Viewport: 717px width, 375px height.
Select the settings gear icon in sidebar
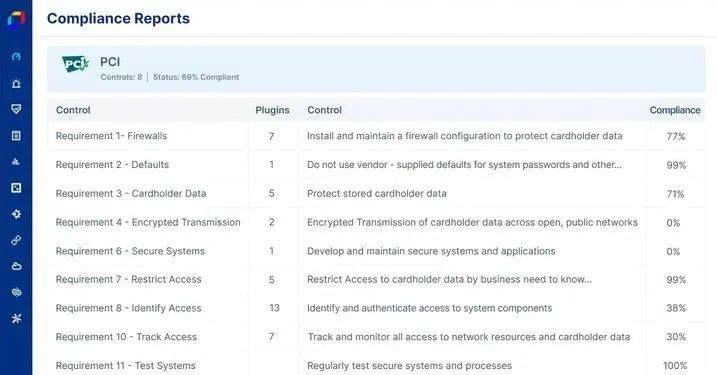(16, 214)
